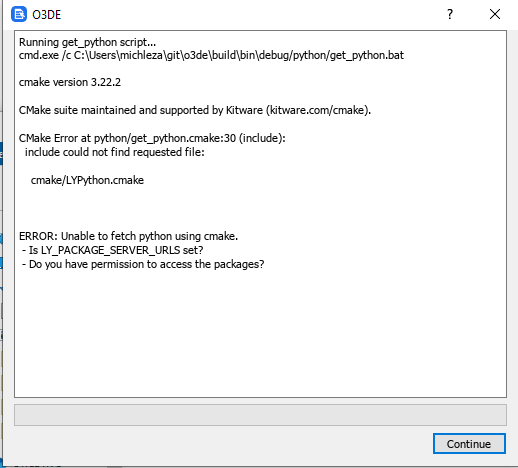Image resolution: width=518 pixels, height=468 pixels.
Task: Click the 'Running get_python script...' line
Action: [x=87, y=42]
